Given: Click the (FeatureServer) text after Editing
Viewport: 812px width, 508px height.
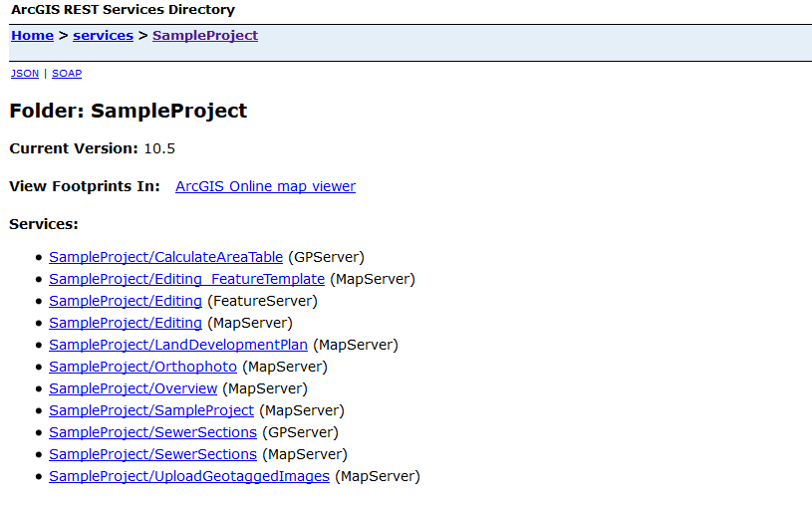Looking at the screenshot, I should [263, 301].
